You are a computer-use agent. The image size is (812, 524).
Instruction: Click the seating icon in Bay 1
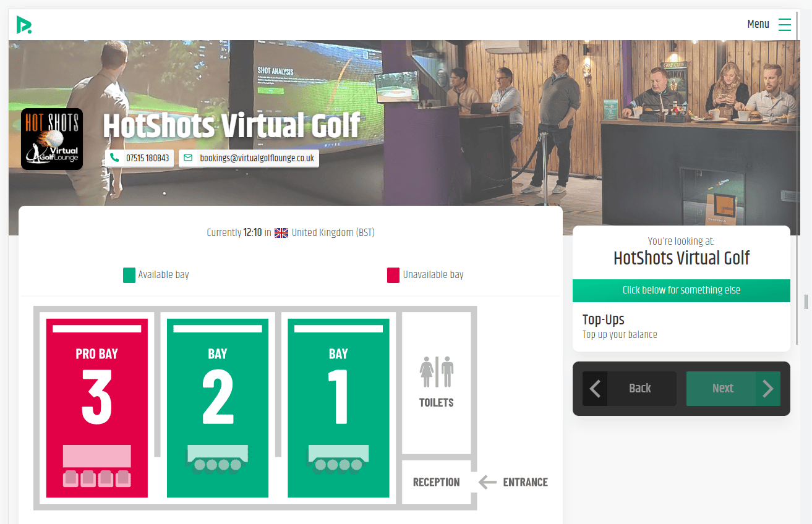338,458
